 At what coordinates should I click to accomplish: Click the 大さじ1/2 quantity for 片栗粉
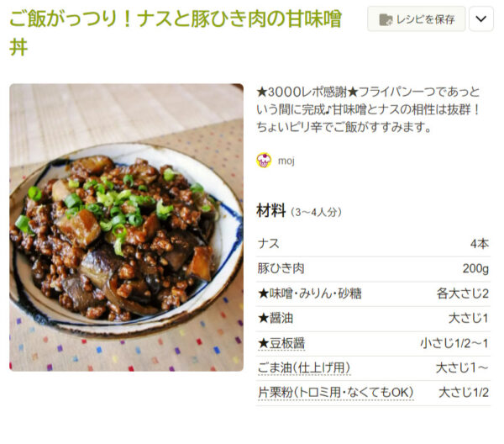(464, 393)
